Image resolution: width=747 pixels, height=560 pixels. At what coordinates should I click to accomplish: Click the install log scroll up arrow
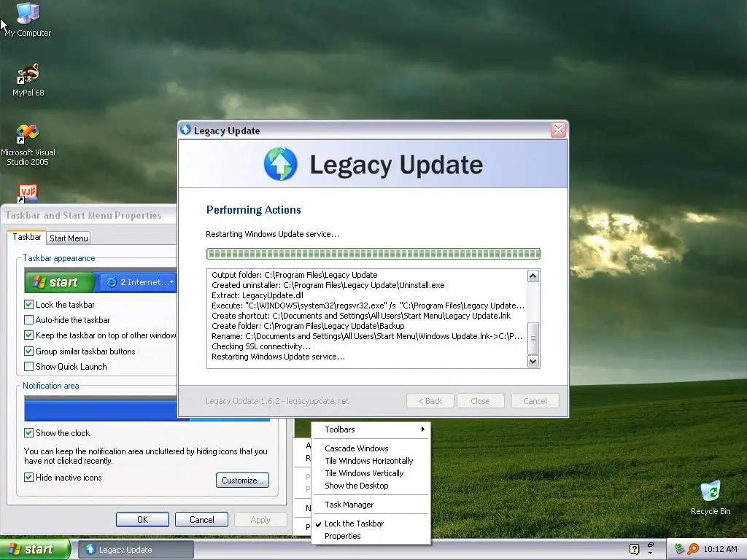click(x=533, y=276)
